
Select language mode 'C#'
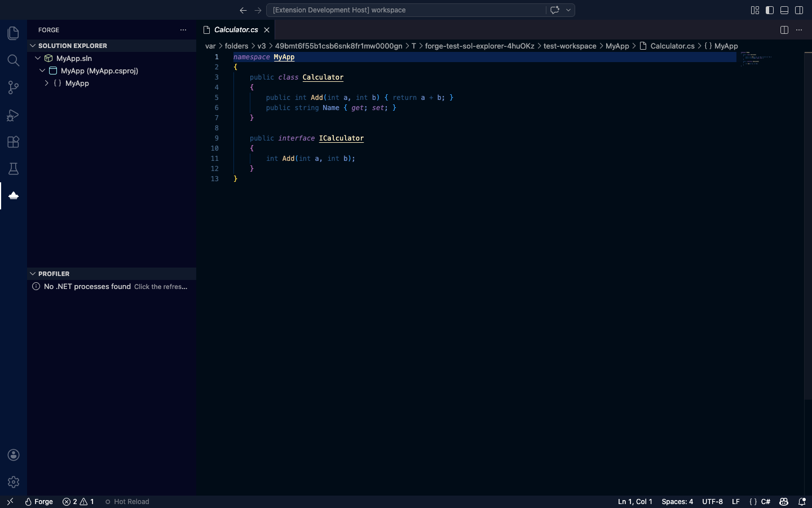tap(766, 501)
